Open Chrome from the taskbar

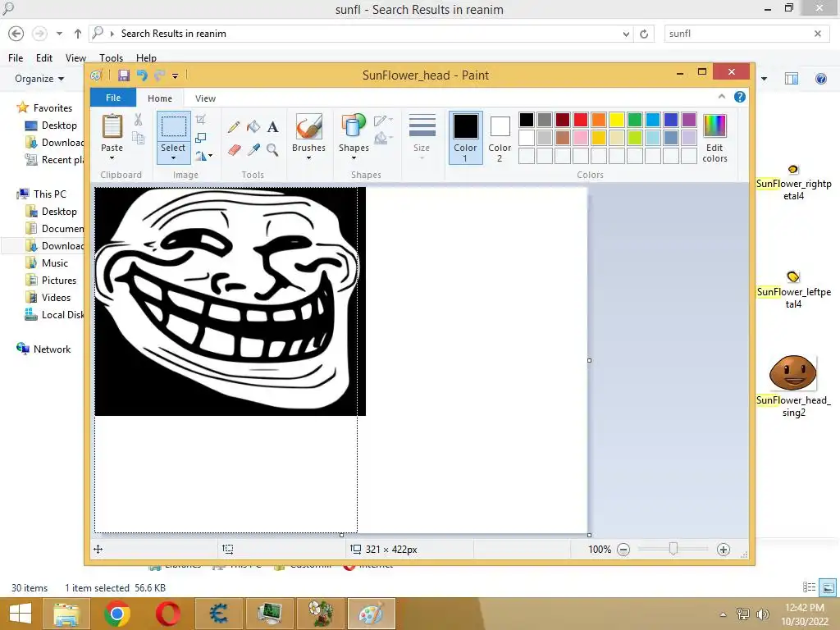pyautogui.click(x=117, y=614)
